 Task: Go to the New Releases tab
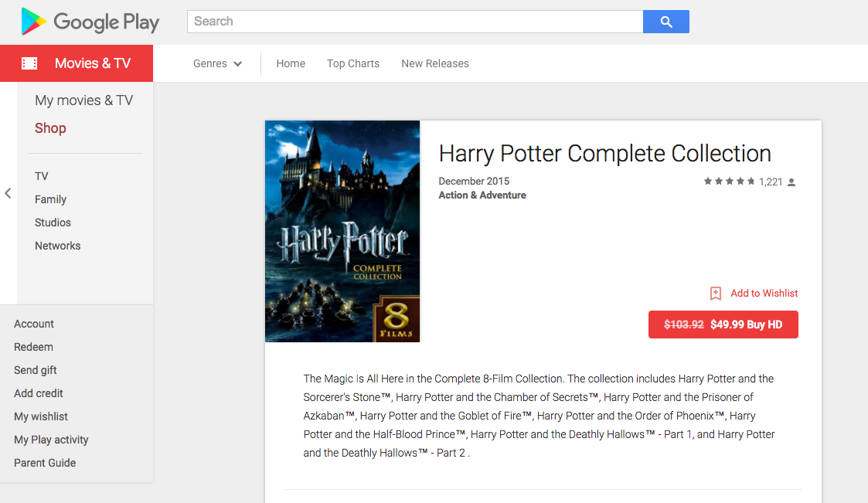435,63
